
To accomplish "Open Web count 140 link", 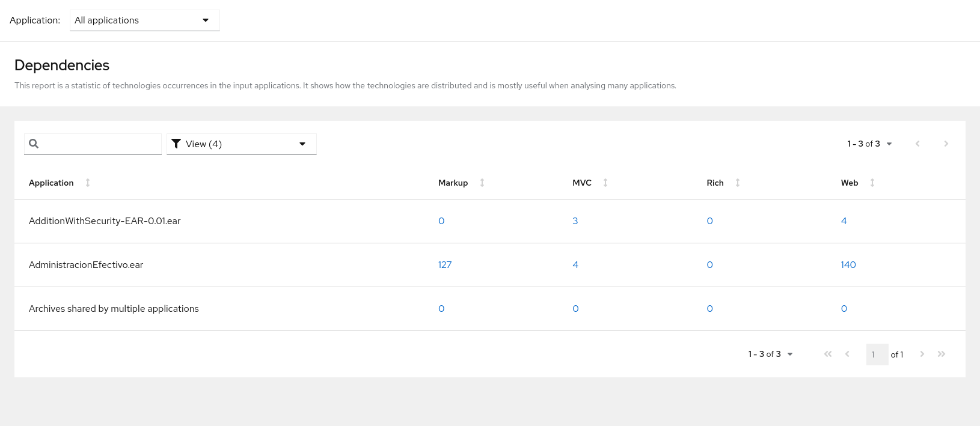I will [x=848, y=265].
